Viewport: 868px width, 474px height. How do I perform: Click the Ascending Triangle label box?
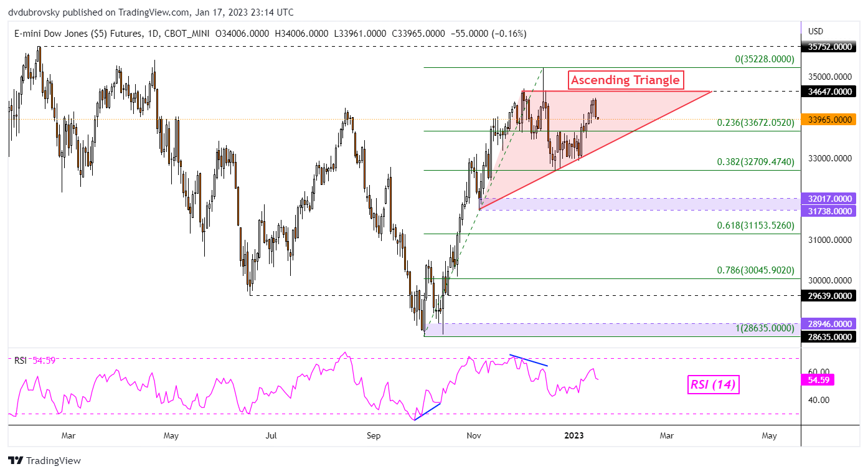[x=625, y=80]
